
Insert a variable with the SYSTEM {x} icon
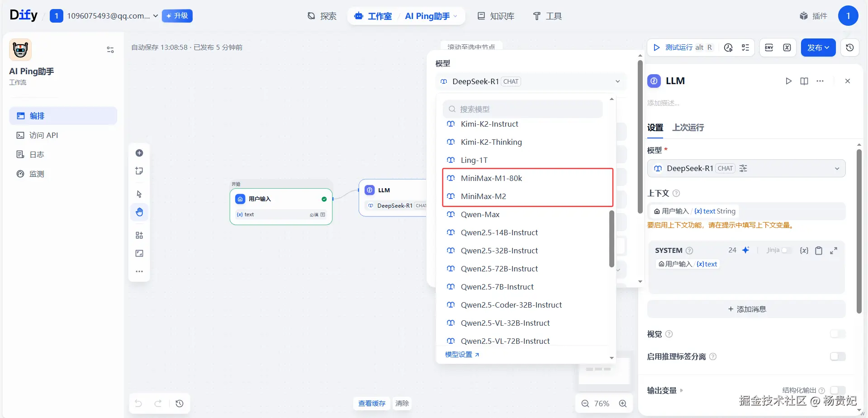tap(804, 250)
